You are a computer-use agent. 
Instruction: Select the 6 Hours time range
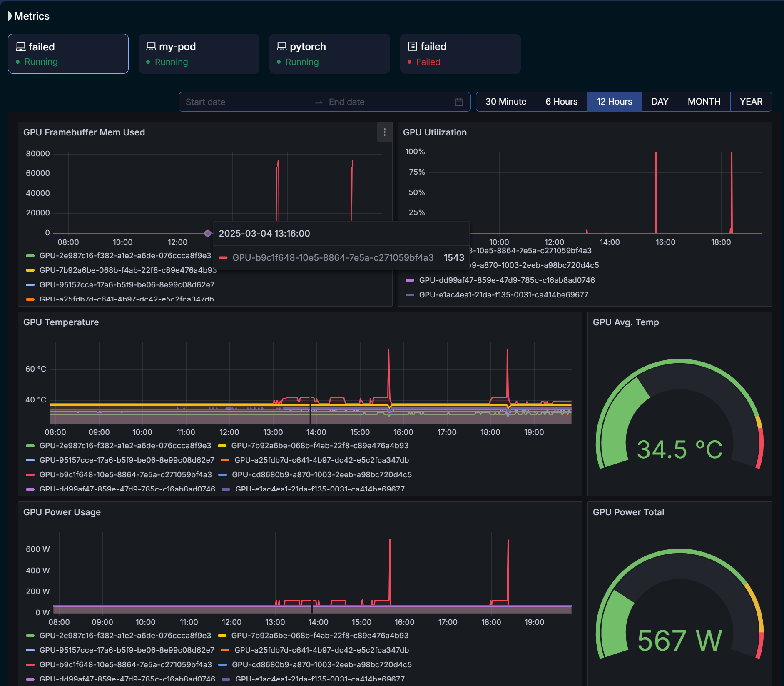pyautogui.click(x=561, y=102)
